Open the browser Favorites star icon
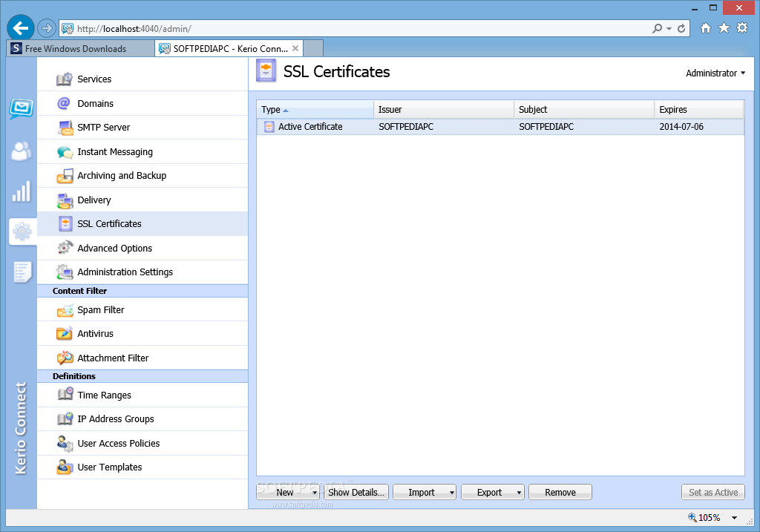 (x=724, y=27)
